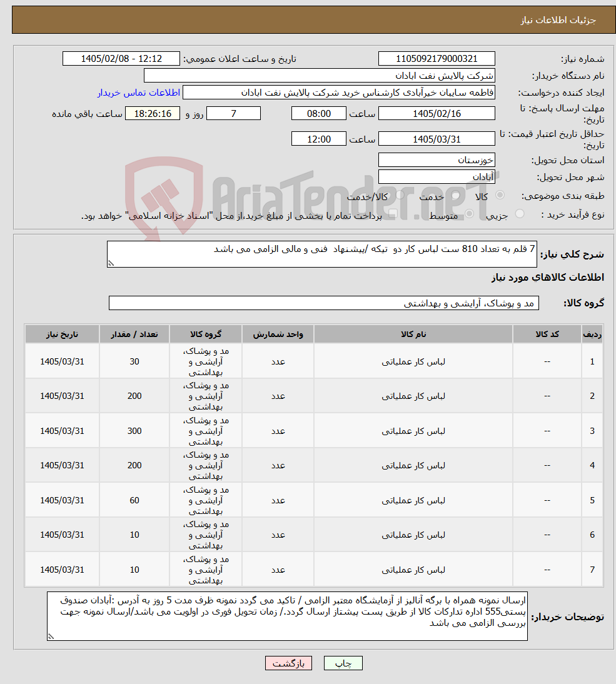
Task: Select the جزیی purchase type radio
Action: click(520, 213)
